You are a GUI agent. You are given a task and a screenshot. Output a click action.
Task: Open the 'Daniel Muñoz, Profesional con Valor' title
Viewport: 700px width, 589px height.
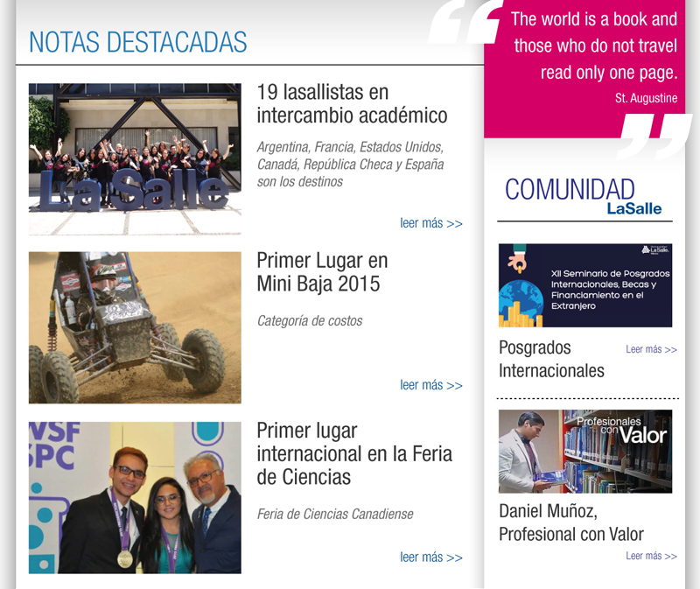570,522
